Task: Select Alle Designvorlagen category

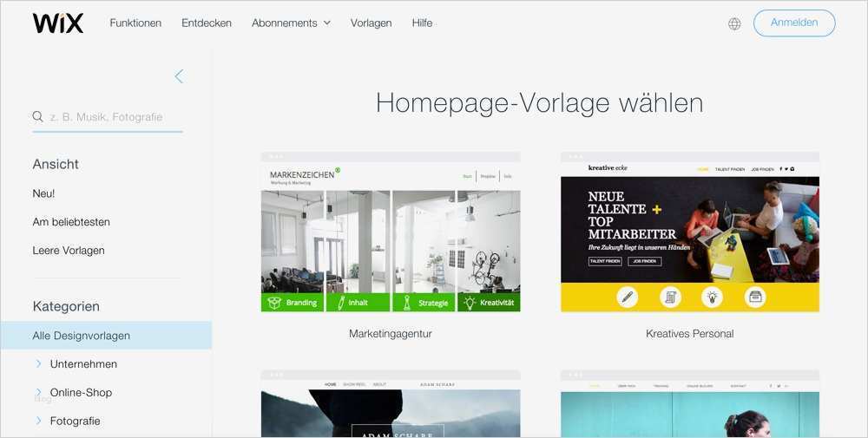Action: tap(106, 335)
